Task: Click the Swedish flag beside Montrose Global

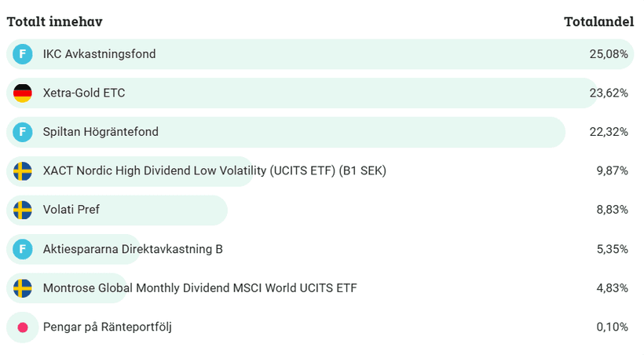Action: click(23, 287)
